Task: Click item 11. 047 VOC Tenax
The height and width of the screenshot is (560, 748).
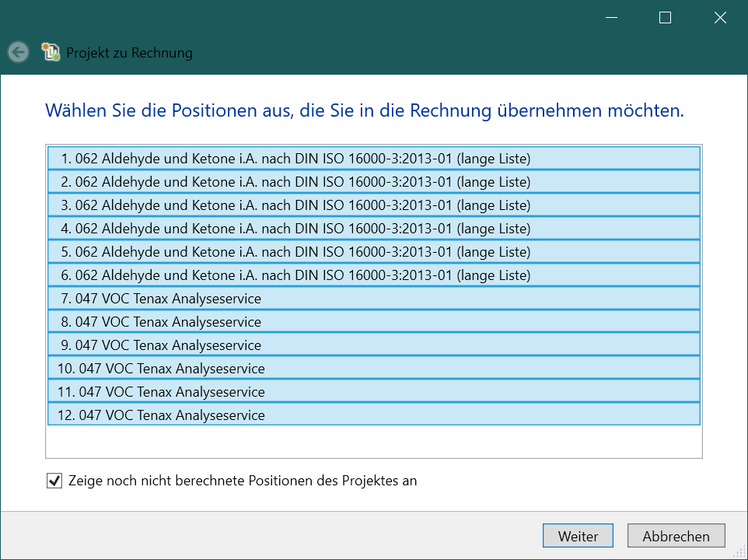Action: (374, 392)
